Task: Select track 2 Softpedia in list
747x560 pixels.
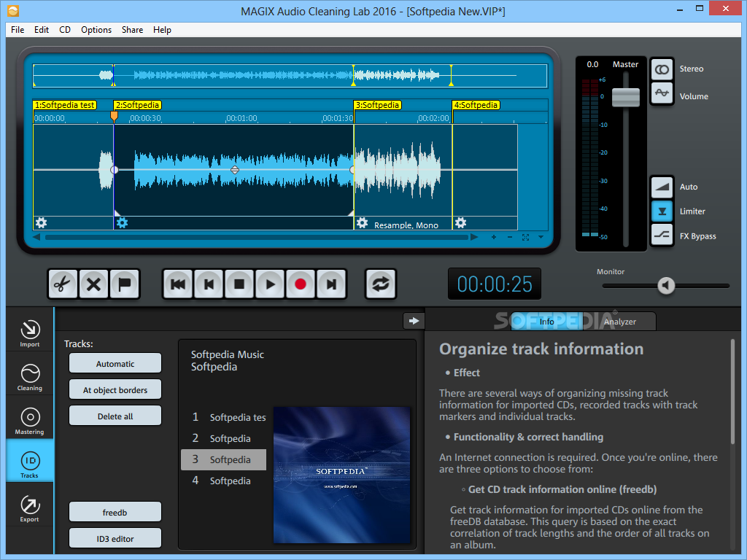Action: (x=223, y=438)
